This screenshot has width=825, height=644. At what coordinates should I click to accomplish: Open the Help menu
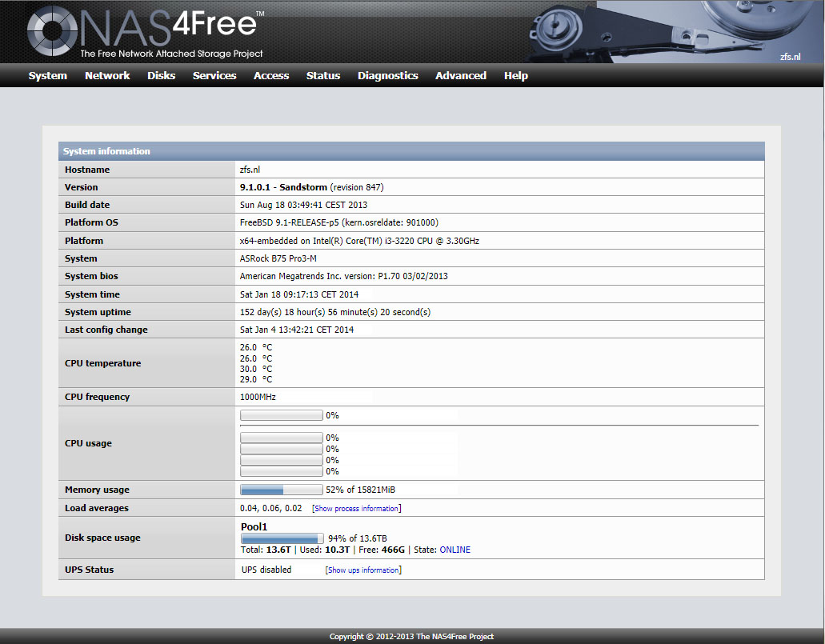[516, 76]
